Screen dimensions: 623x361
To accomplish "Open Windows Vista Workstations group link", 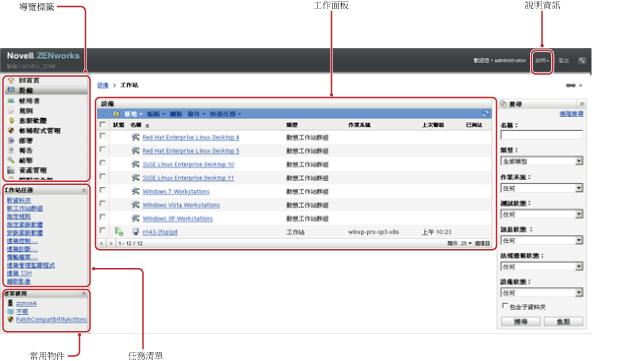I will tap(181, 205).
